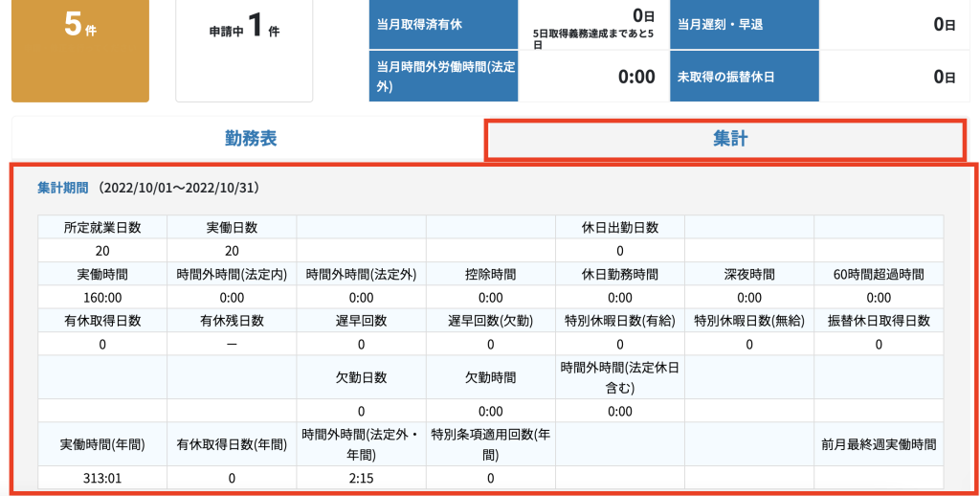Switch to the 勤務表 tab
The image size is (980, 496).
click(250, 139)
